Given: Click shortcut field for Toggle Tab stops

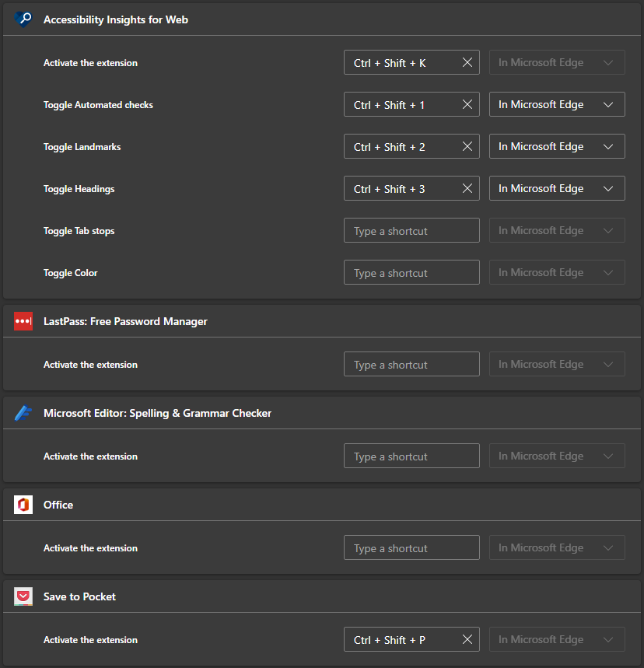Looking at the screenshot, I should point(411,230).
